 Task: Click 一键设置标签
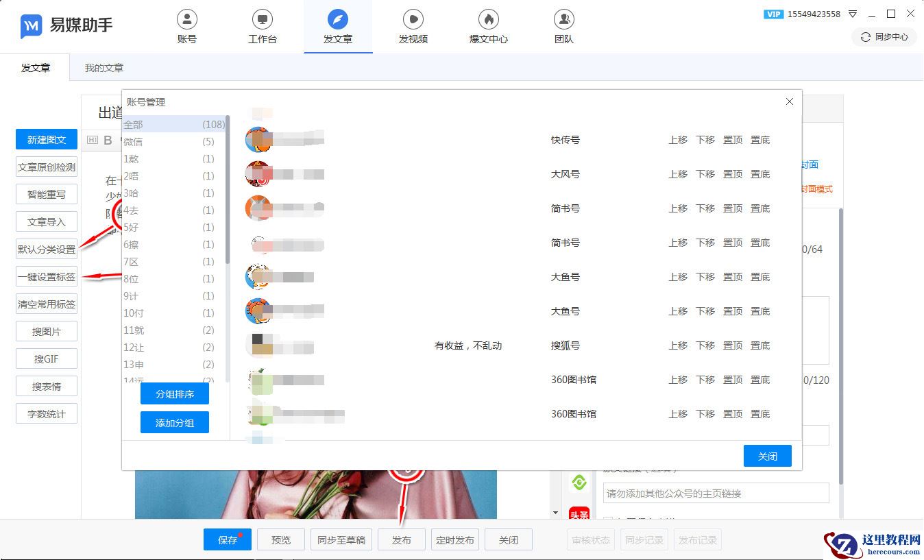point(47,277)
